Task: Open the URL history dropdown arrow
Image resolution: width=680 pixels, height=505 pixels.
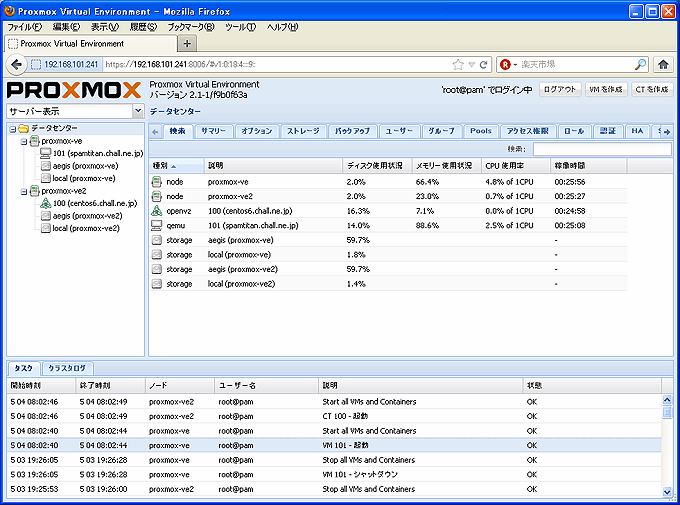Action: pos(472,65)
